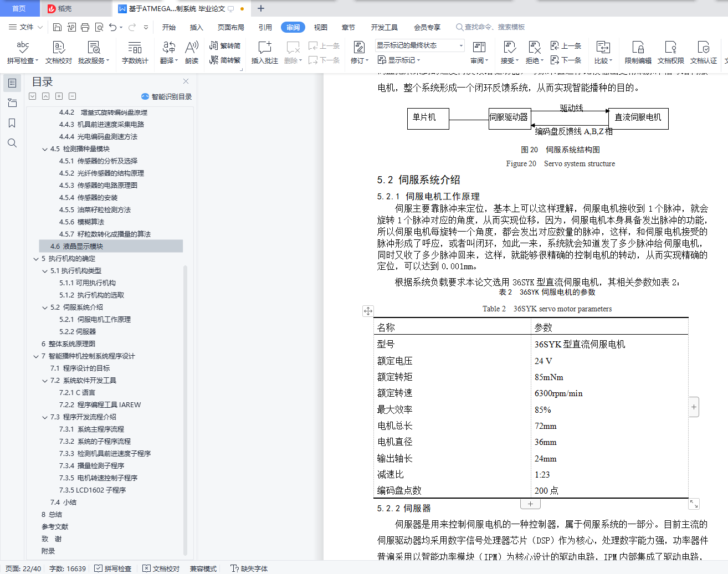
Task: Click 缺失字体 in the status bar
Action: coord(249,568)
